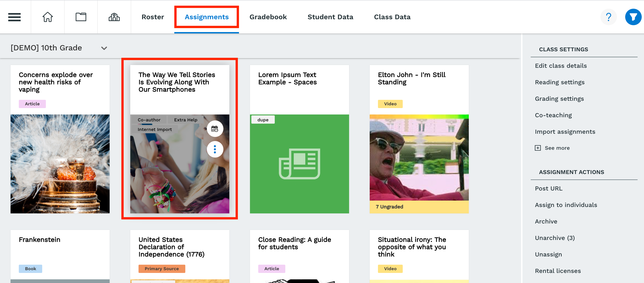Click the Co-author label on smartphone card

149,120
